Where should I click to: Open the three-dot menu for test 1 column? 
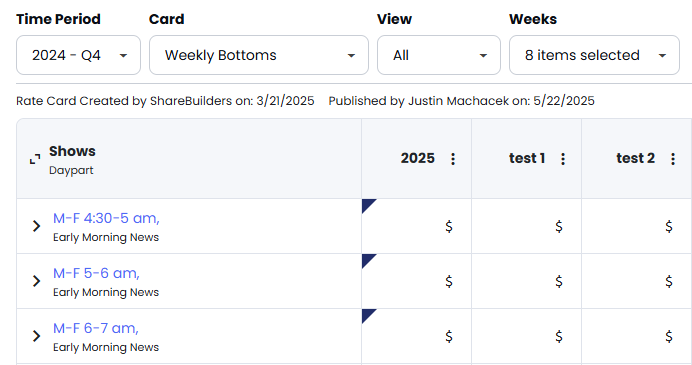tap(563, 158)
